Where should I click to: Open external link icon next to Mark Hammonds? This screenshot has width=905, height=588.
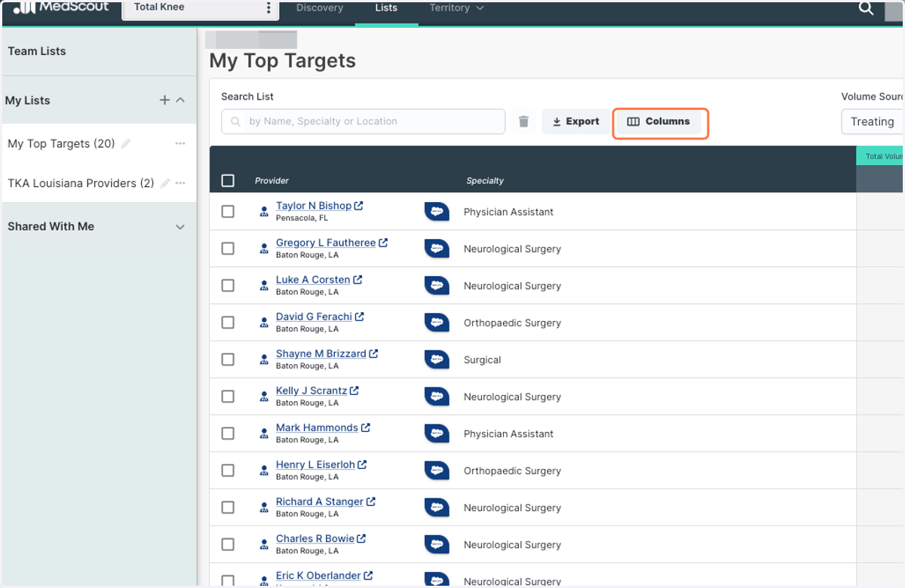pos(366,427)
